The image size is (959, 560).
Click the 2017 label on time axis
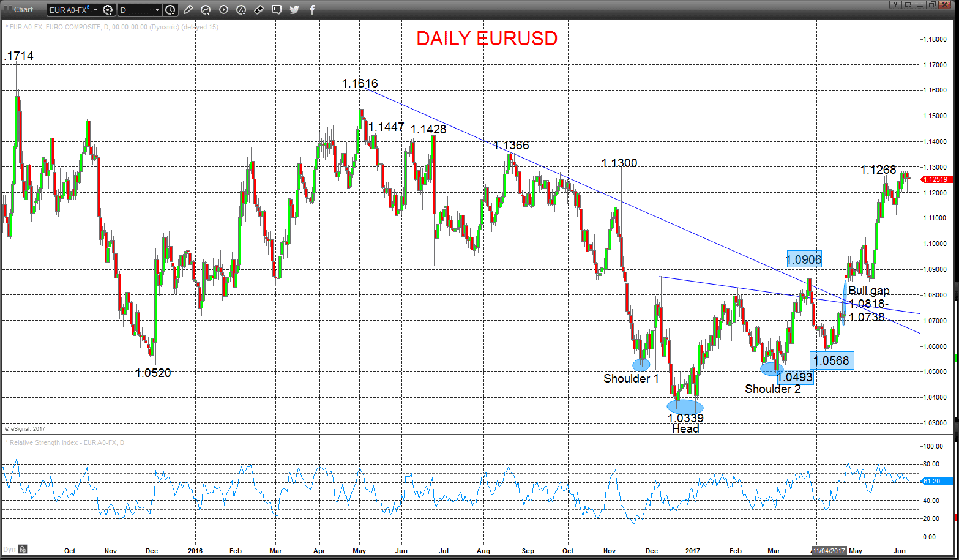[x=693, y=551]
